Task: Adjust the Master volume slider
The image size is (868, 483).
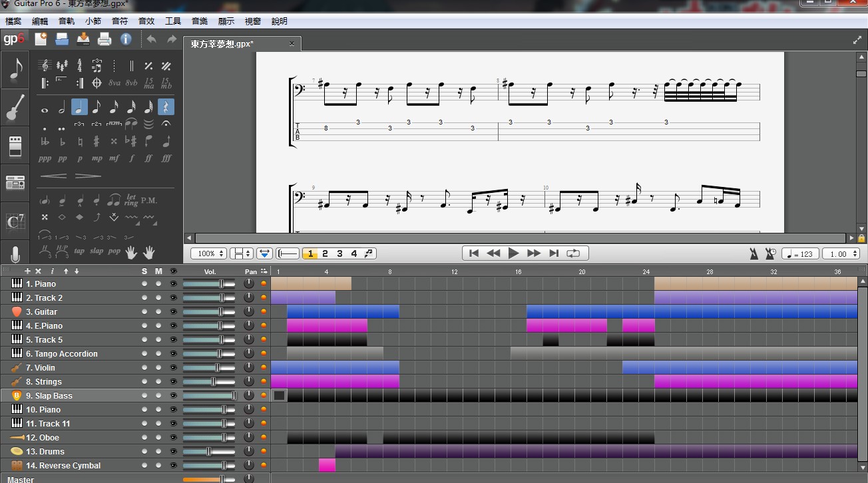Action: click(x=208, y=479)
